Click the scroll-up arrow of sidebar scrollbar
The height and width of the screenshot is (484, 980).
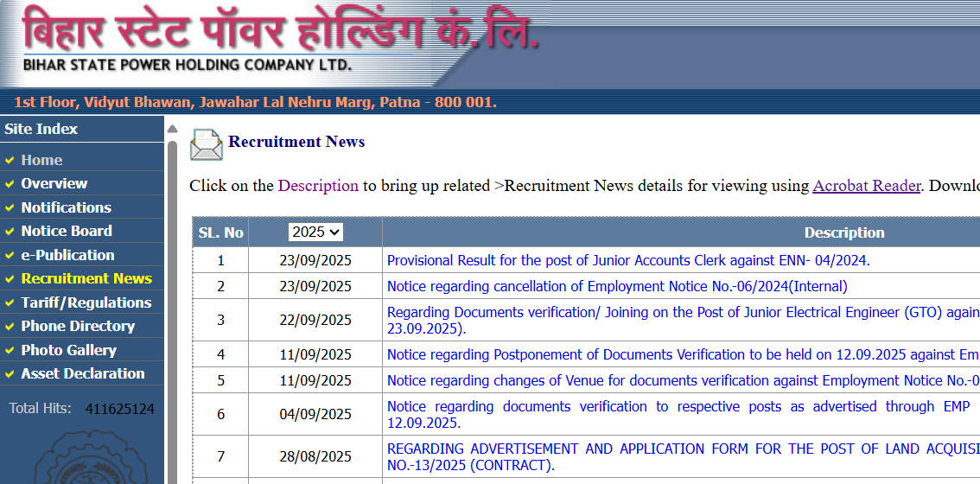click(172, 130)
